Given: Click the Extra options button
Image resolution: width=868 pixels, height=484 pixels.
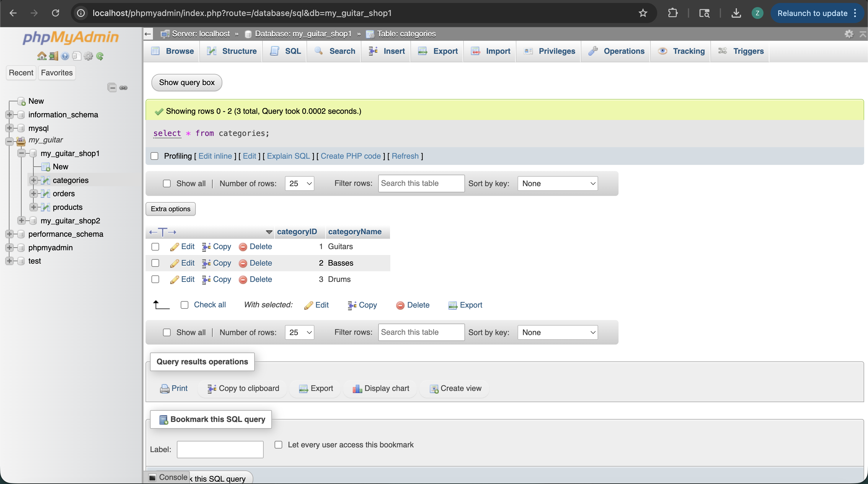Looking at the screenshot, I should point(171,209).
